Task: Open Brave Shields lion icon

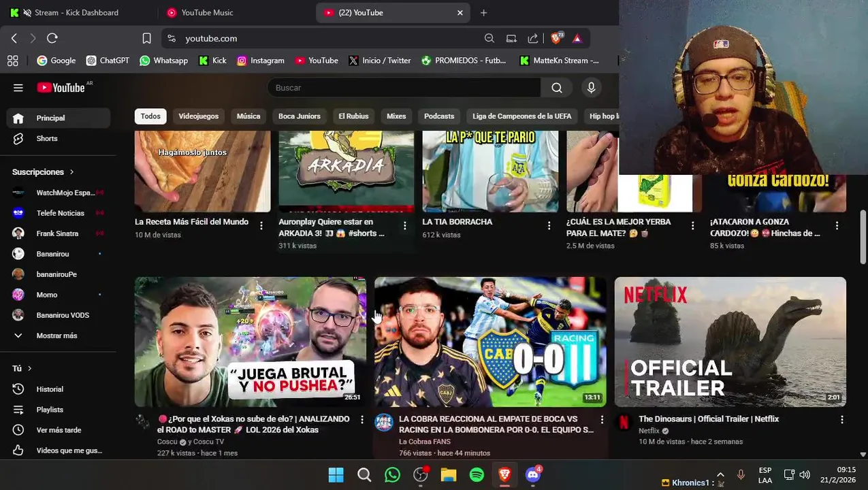Action: (x=556, y=38)
